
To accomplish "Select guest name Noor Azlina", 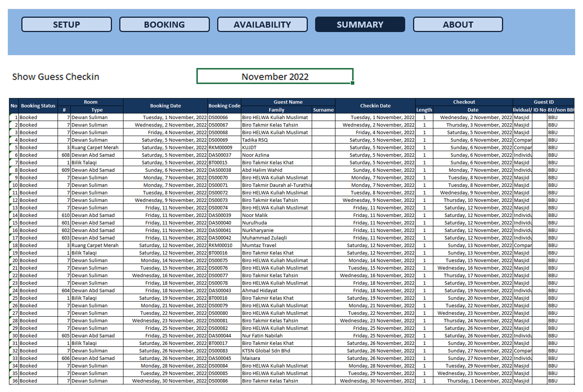I will 276,155.
